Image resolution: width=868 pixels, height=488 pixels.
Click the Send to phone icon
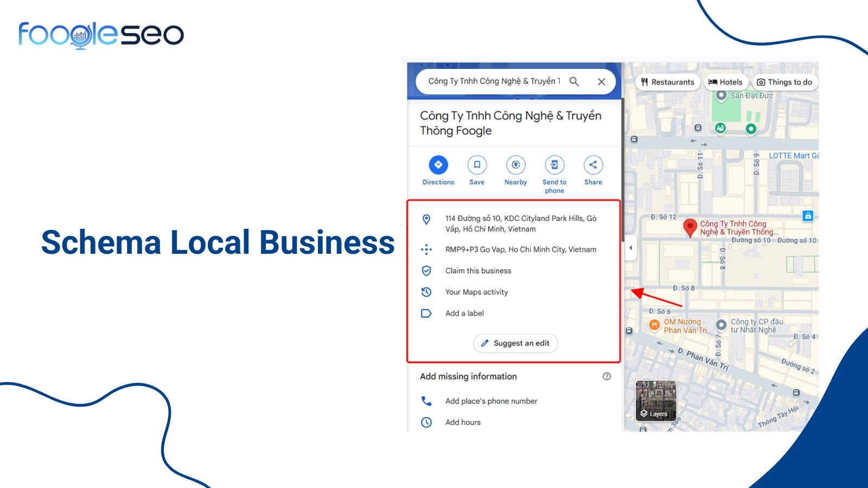pos(554,165)
